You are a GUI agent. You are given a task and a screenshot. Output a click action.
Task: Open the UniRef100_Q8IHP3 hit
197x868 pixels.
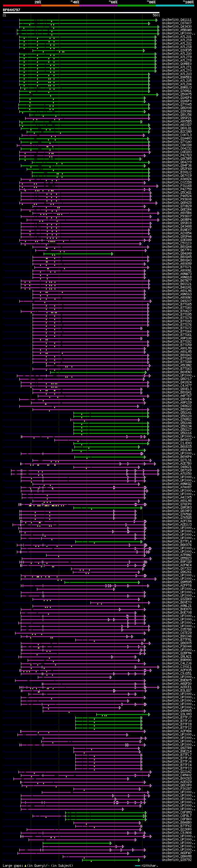(177, 511)
